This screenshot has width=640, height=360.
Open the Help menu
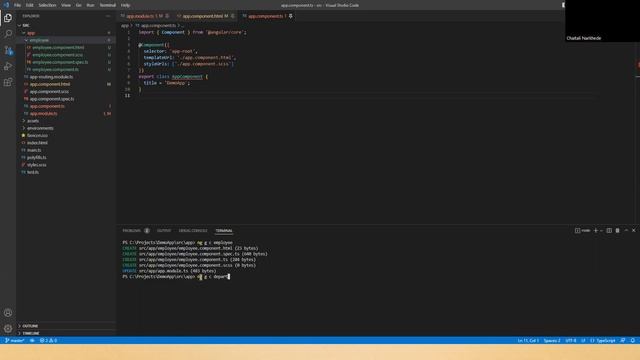tap(125, 5)
